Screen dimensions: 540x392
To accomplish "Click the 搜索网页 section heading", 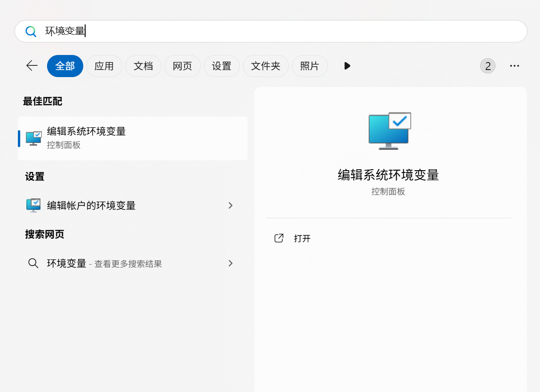I will coord(44,235).
